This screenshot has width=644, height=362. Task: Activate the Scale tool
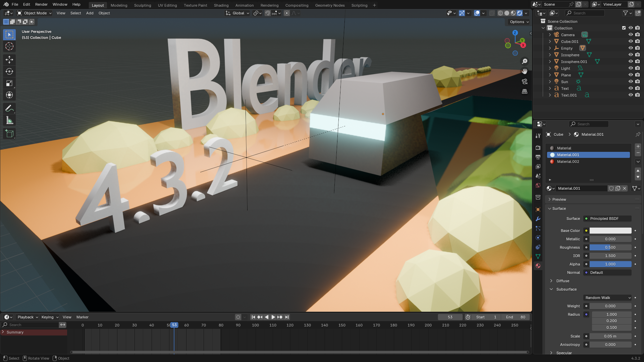click(x=9, y=83)
